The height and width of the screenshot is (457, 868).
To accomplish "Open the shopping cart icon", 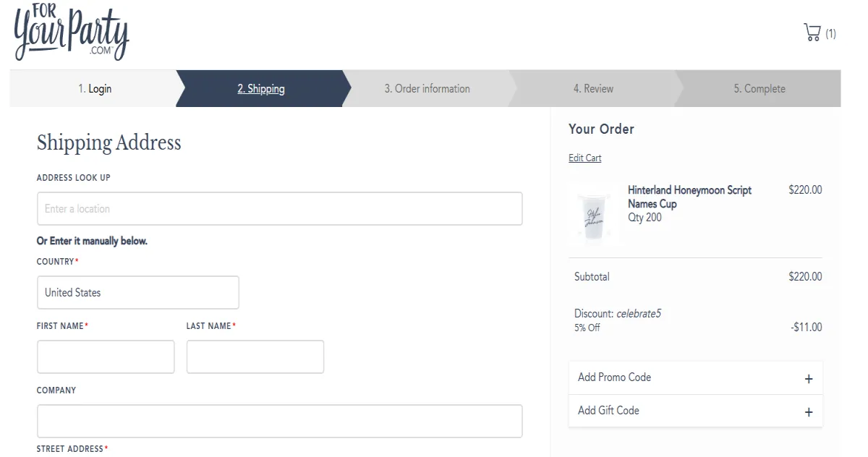I will pos(812,33).
